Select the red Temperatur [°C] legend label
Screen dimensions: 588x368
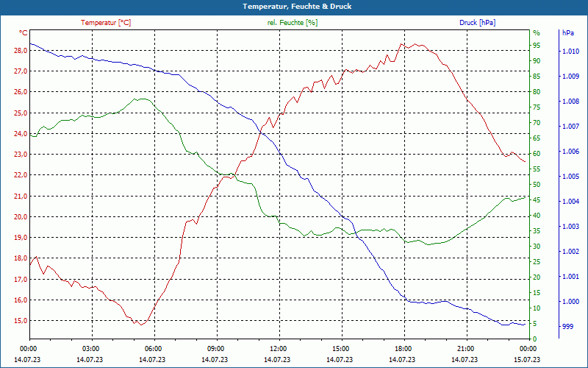pos(106,23)
